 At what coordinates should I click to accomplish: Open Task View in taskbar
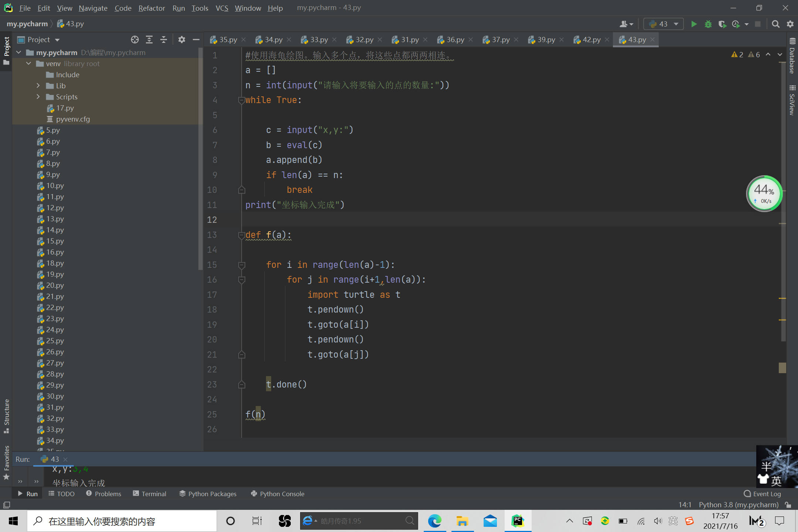coord(257,521)
